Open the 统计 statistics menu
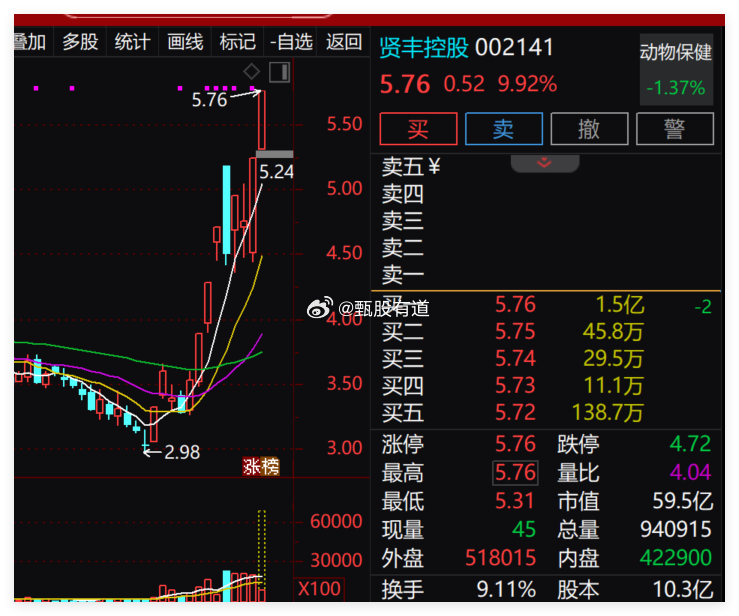The height and width of the screenshot is (616, 739). (x=132, y=42)
